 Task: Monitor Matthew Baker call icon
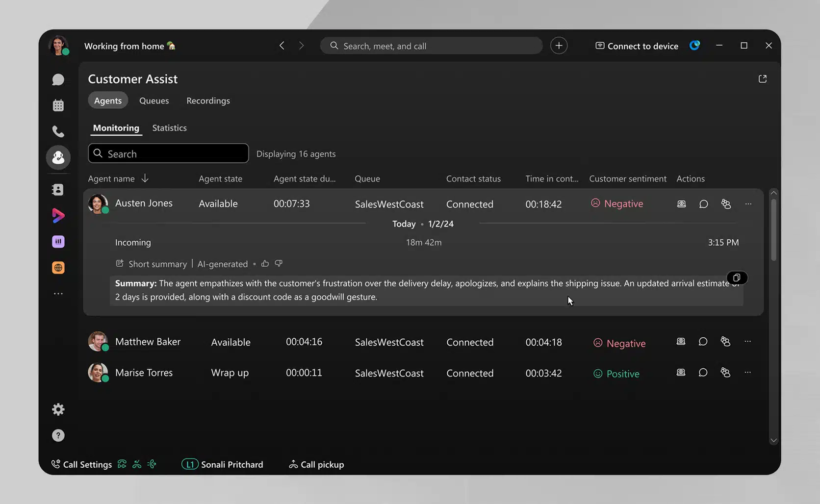[x=681, y=341]
